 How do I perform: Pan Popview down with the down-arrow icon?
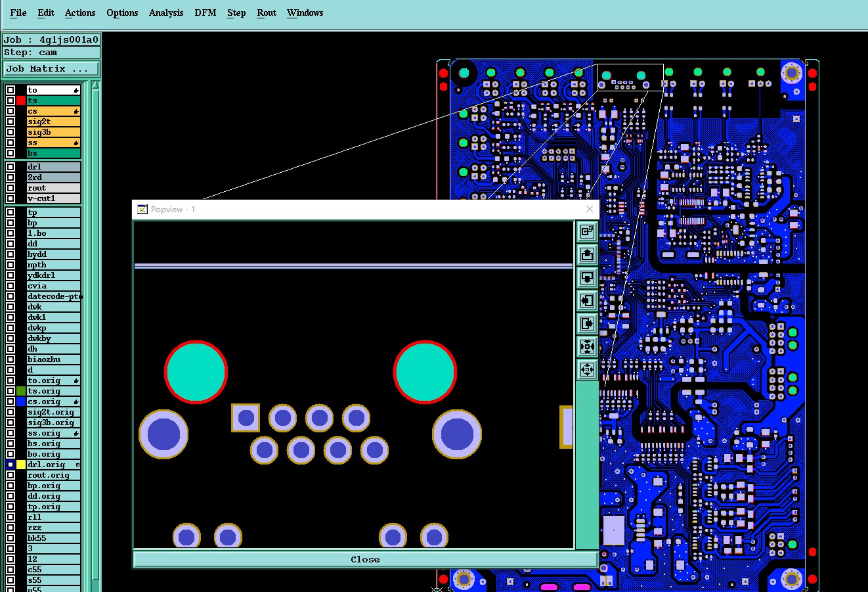pyautogui.click(x=587, y=277)
